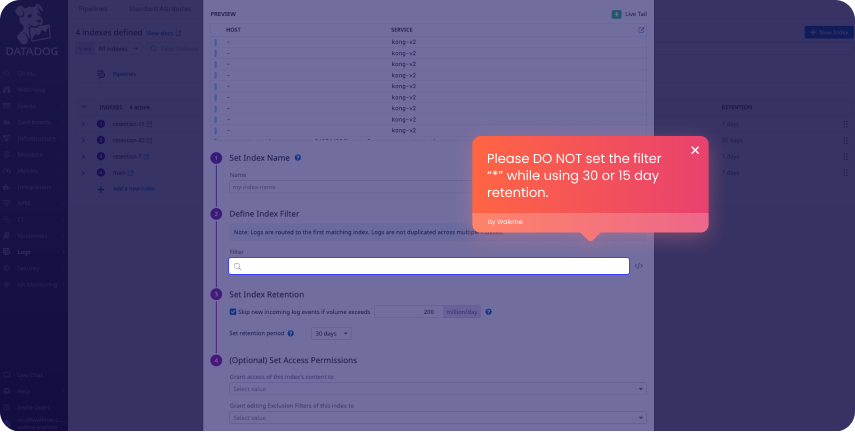Click the New Index button

(828, 33)
